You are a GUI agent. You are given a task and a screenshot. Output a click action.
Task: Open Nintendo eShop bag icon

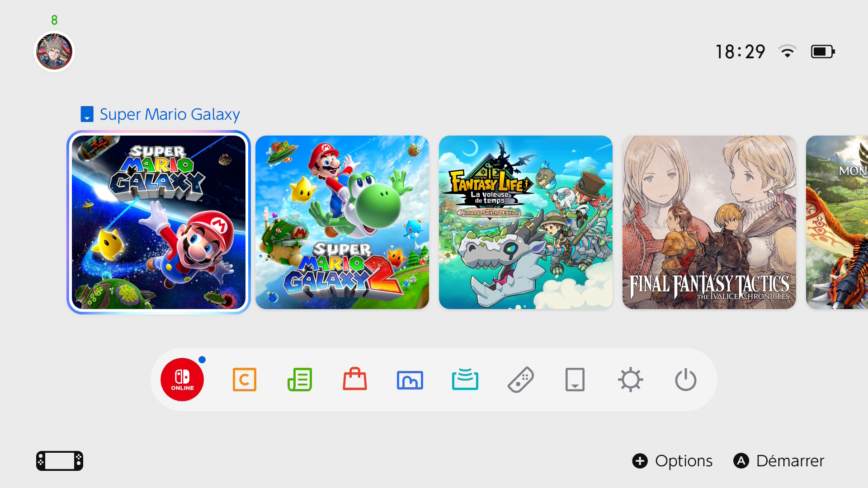355,379
